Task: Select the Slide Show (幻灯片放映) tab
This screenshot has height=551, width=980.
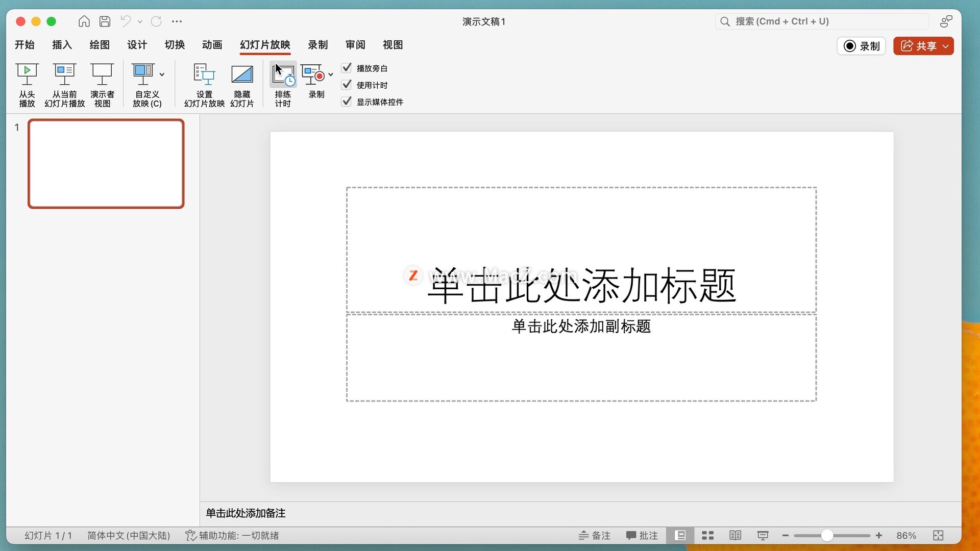Action: click(x=265, y=45)
